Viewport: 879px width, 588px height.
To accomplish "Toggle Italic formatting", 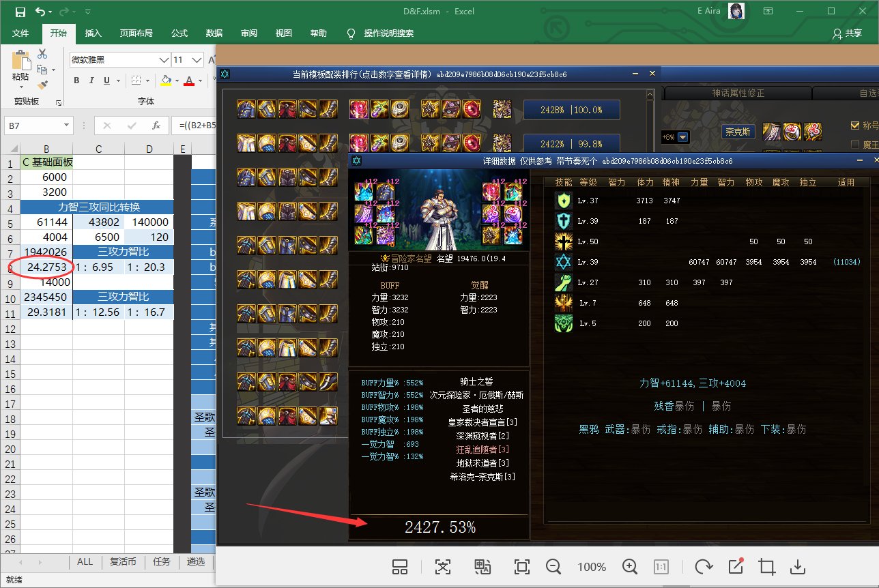I will [91, 80].
